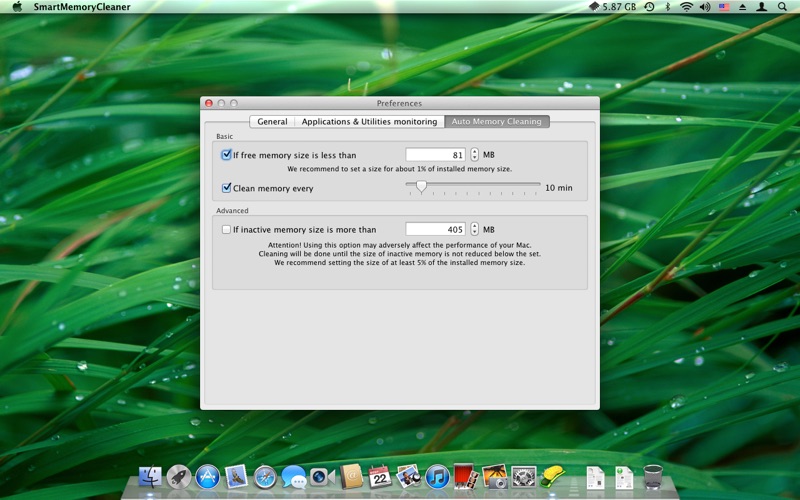
Task: Open iTunes from the dock
Action: pyautogui.click(x=437, y=478)
